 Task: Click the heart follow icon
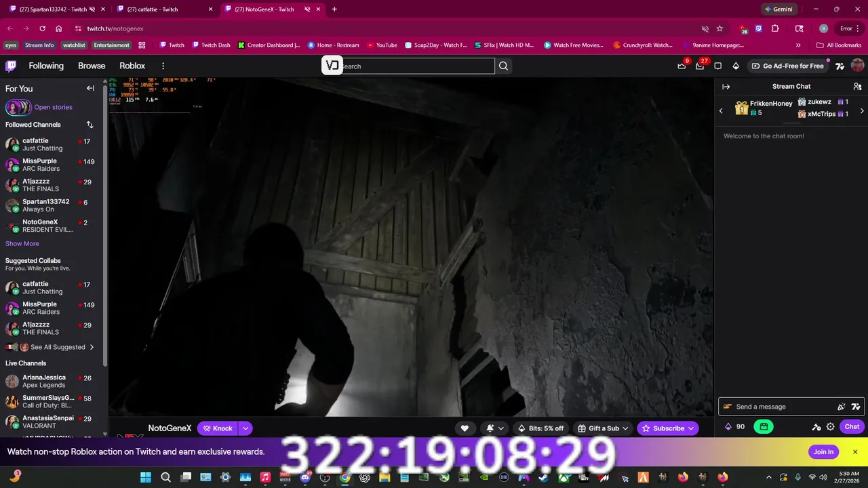(465, 428)
